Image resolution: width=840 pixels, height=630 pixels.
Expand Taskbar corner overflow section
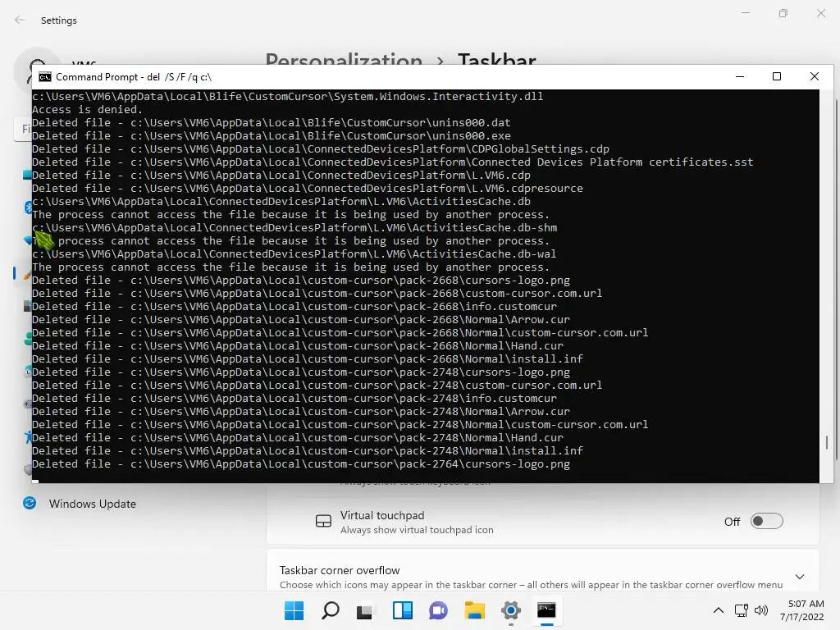[800, 577]
